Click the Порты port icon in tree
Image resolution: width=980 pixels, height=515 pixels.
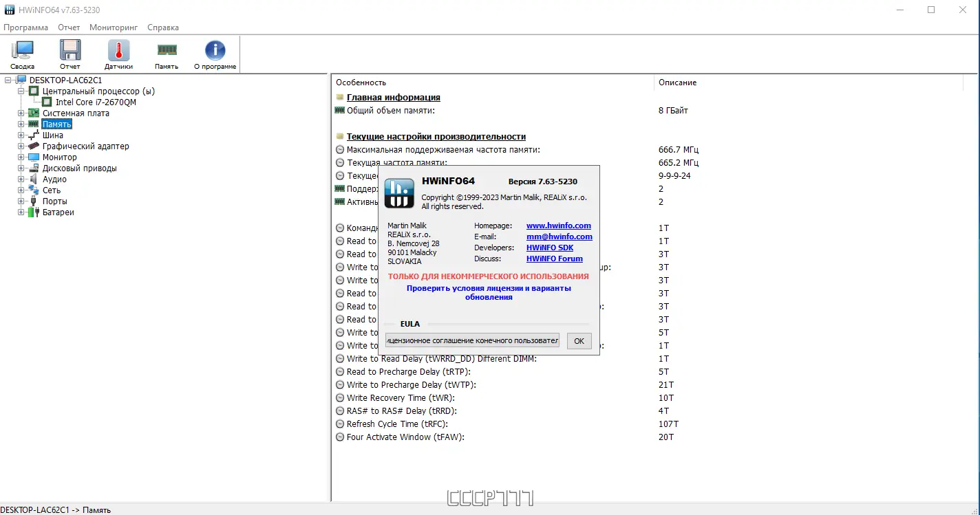coord(34,201)
